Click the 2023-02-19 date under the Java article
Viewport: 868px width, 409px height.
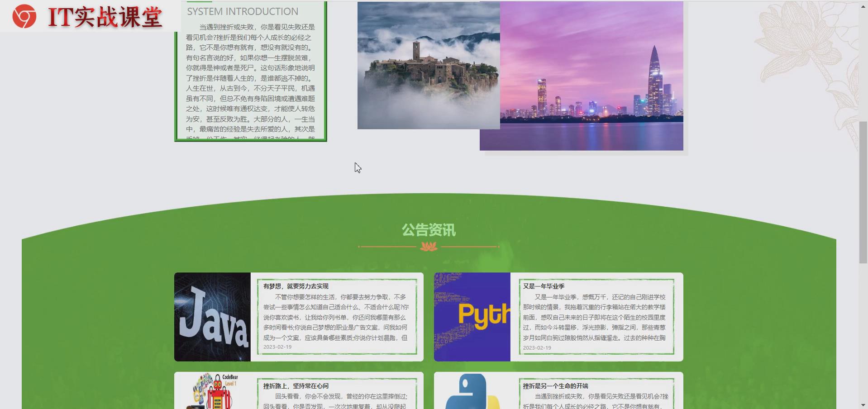(x=277, y=347)
